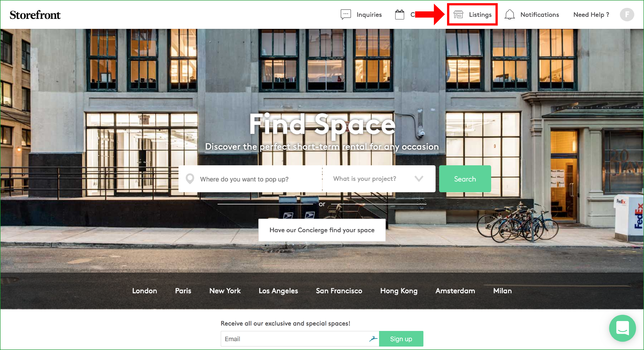Open the Inquiries menu item
This screenshot has height=350, width=644.
[x=369, y=15]
